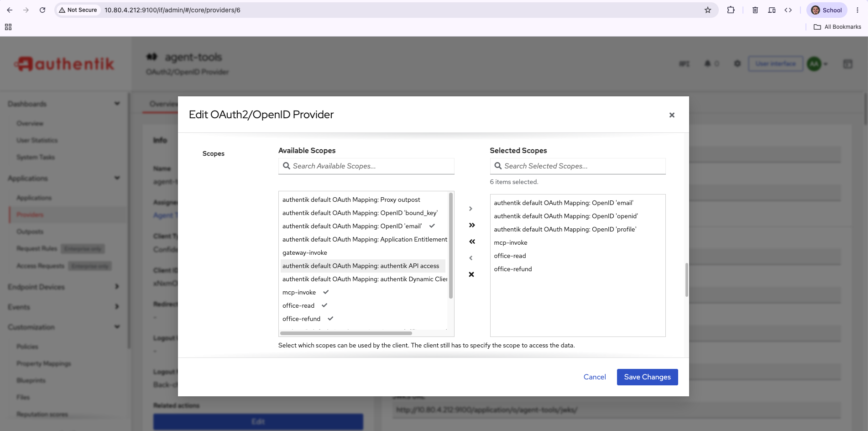Open the browser extensions puzzle icon

[731, 10]
